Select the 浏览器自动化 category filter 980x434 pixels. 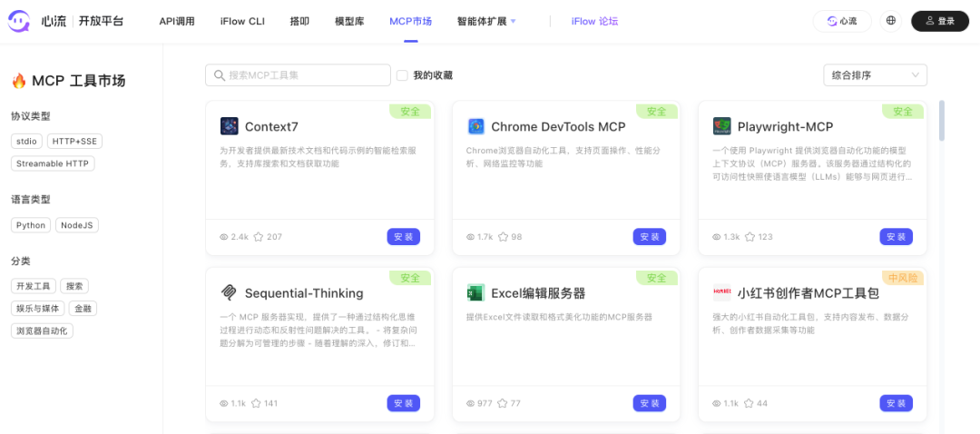[x=42, y=330]
